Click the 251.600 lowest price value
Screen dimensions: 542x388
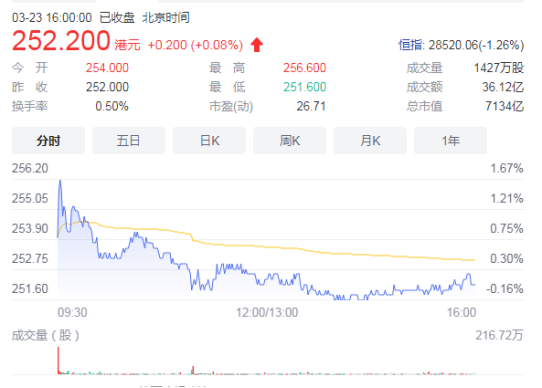pos(305,87)
